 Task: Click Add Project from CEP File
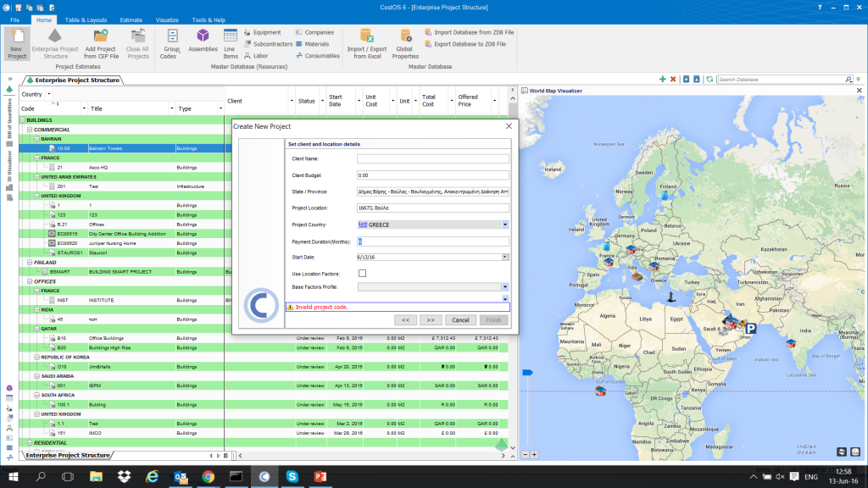tap(101, 44)
